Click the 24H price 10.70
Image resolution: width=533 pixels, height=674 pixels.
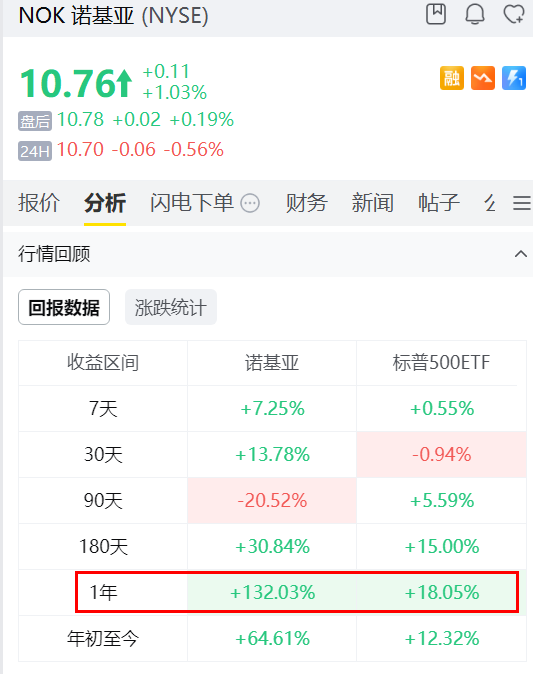[80, 150]
